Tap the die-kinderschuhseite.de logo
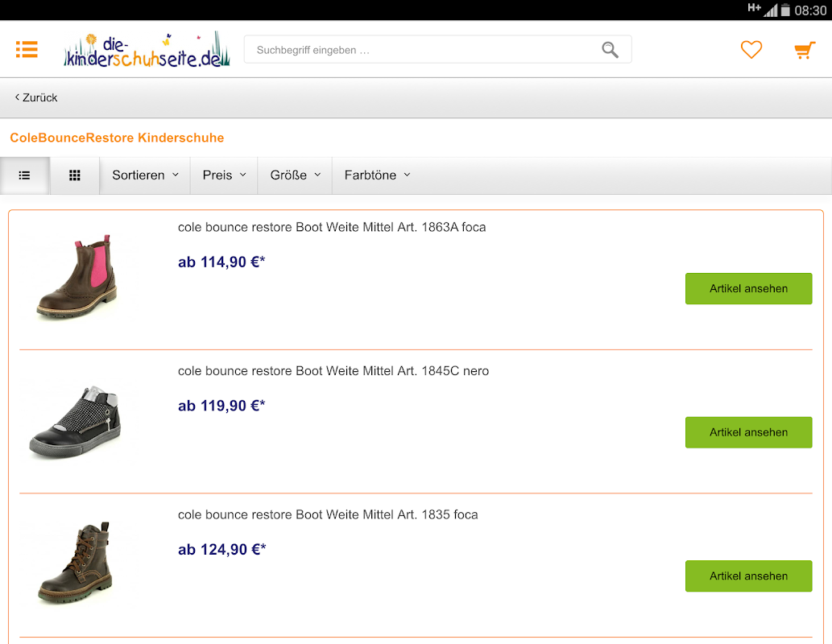Image resolution: width=832 pixels, height=644 pixels. point(147,49)
